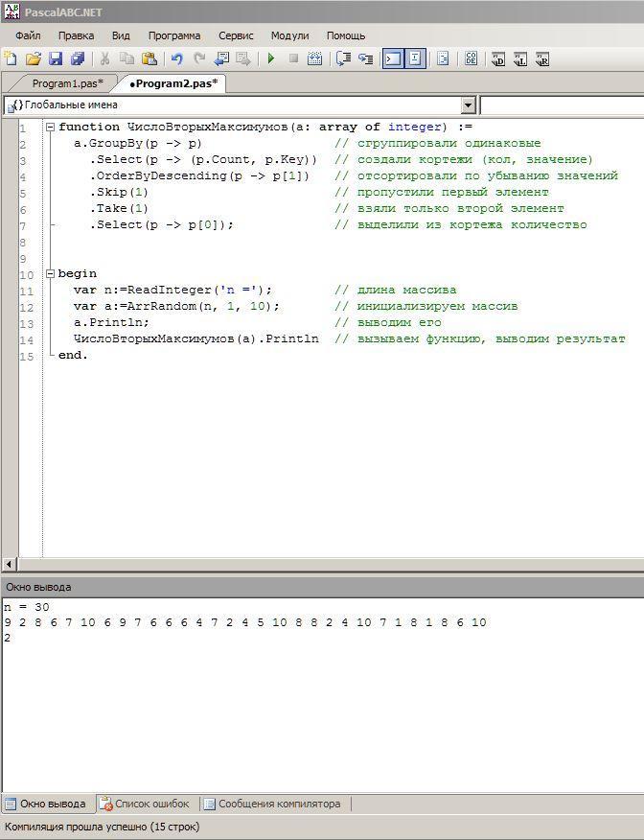644x840 pixels.
Task: Click the code formatting page icon
Action: (443, 58)
